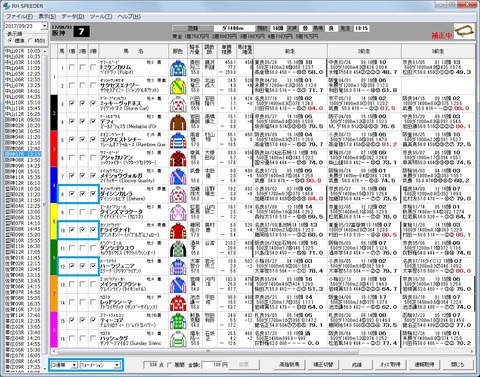The width and height of the screenshot is (480, 377).
Task: Uncheck the 3着 box for horse 12
Action: tap(93, 266)
